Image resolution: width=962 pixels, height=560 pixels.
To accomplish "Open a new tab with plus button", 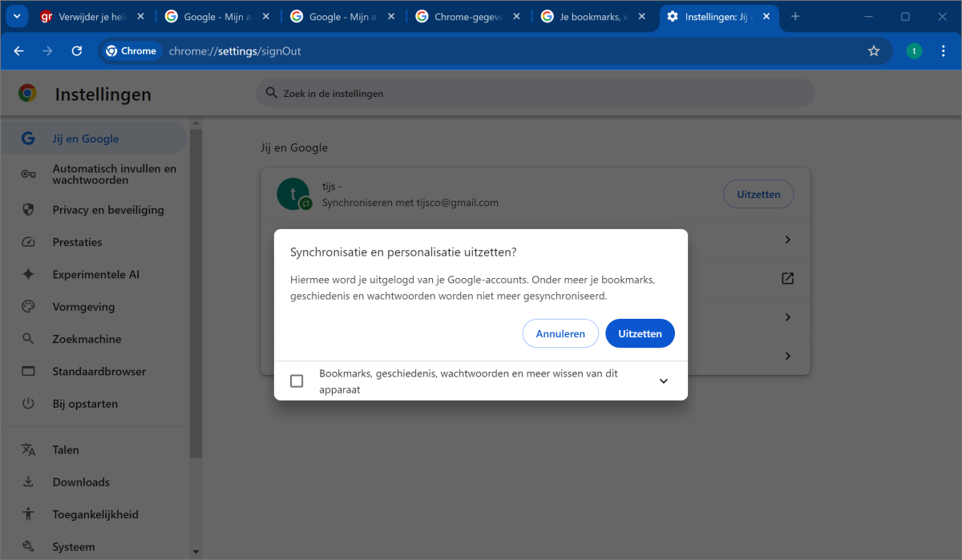I will (x=795, y=16).
